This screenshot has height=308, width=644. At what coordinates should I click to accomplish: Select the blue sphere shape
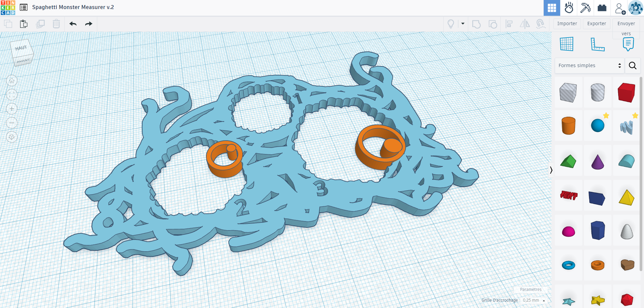[597, 126]
